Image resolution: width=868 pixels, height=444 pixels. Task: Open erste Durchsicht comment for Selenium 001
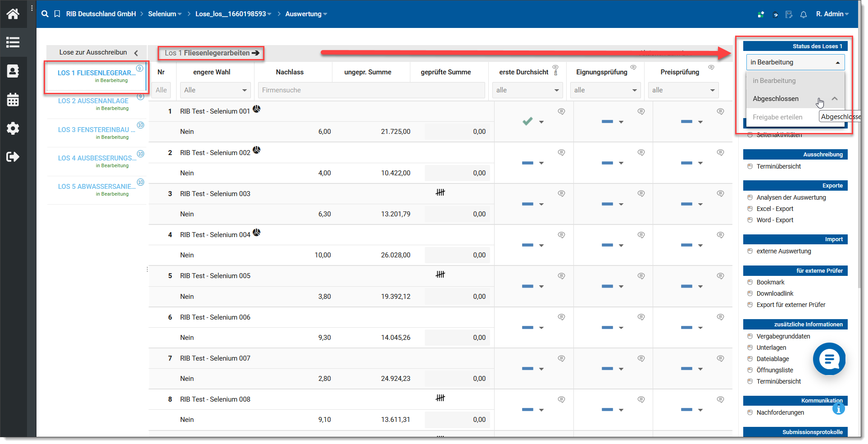coord(561,111)
